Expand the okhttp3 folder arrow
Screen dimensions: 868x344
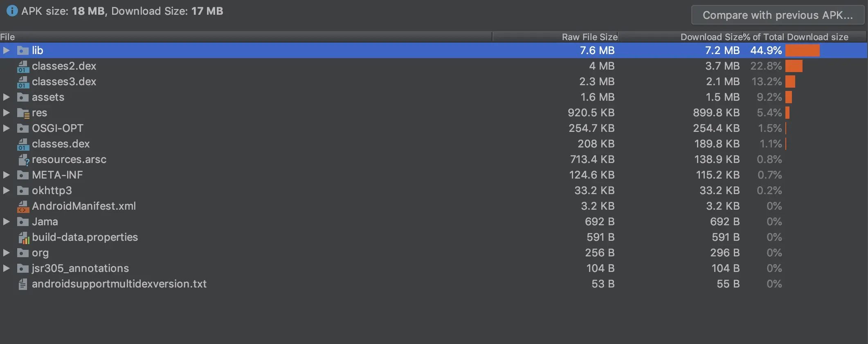click(6, 190)
